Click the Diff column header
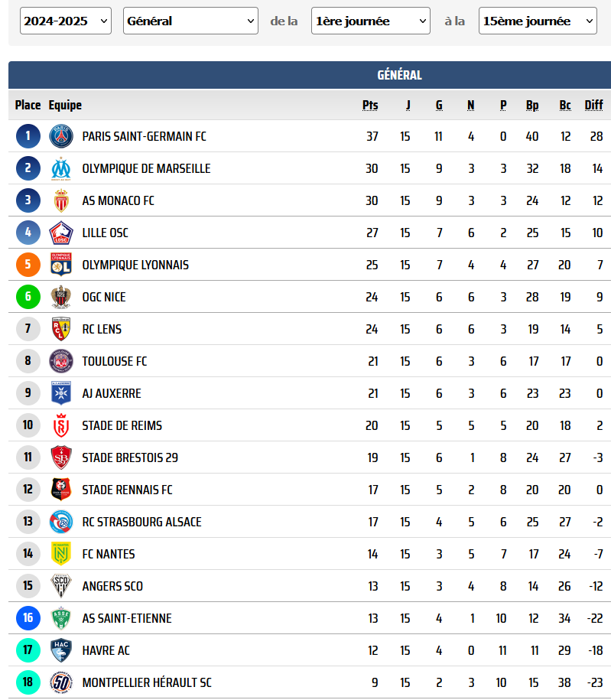Image resolution: width=611 pixels, height=700 pixels. 593,105
